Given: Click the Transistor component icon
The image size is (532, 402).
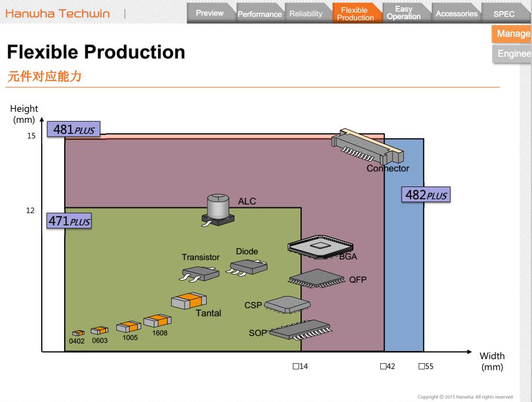Looking at the screenshot, I should (200, 275).
